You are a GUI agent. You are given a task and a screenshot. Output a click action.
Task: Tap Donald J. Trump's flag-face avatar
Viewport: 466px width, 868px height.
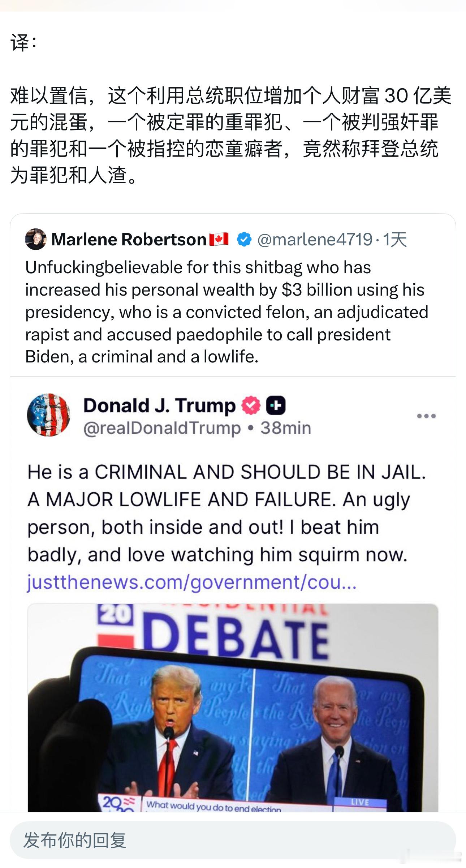pyautogui.click(x=48, y=415)
